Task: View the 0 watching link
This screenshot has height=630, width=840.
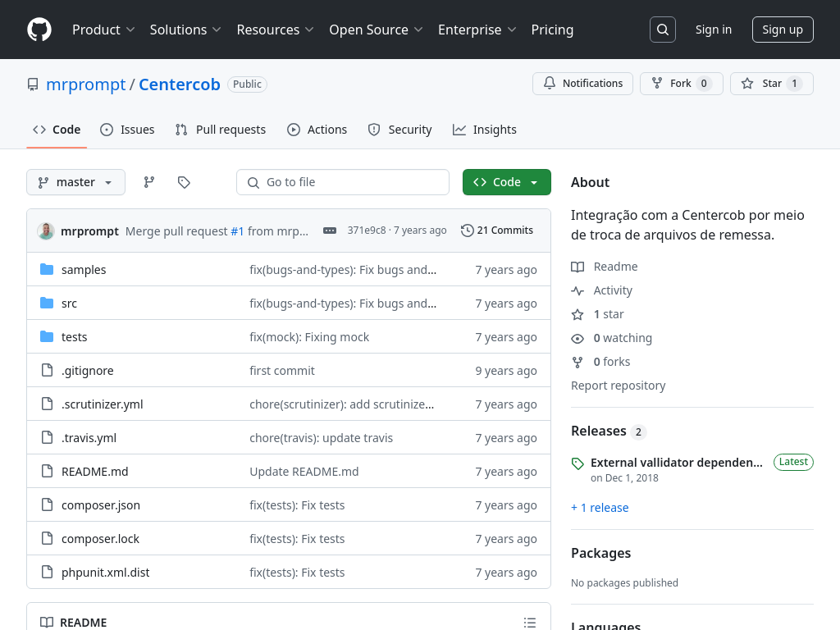Action: coord(611,338)
